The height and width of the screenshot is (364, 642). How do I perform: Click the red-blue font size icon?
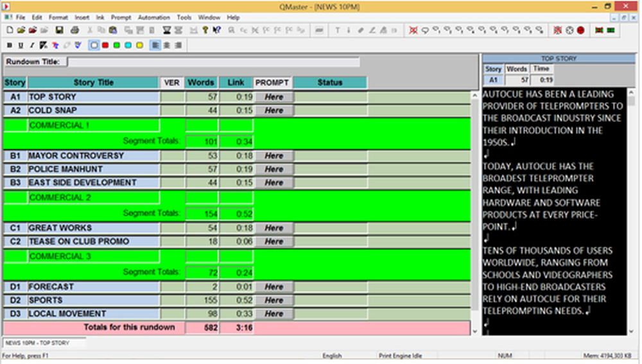(55, 46)
